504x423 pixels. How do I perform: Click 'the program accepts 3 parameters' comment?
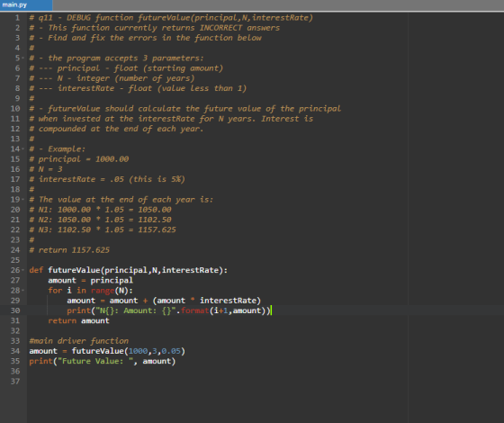(116, 58)
